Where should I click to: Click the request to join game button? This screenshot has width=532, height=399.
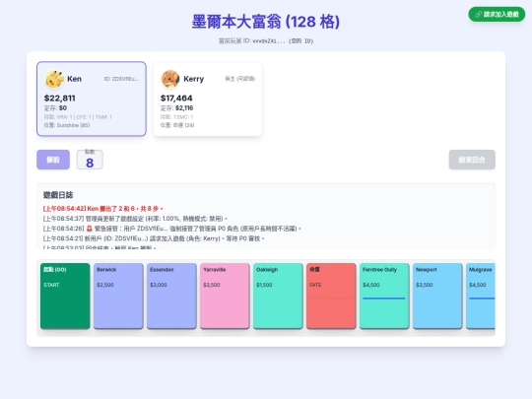(x=497, y=14)
